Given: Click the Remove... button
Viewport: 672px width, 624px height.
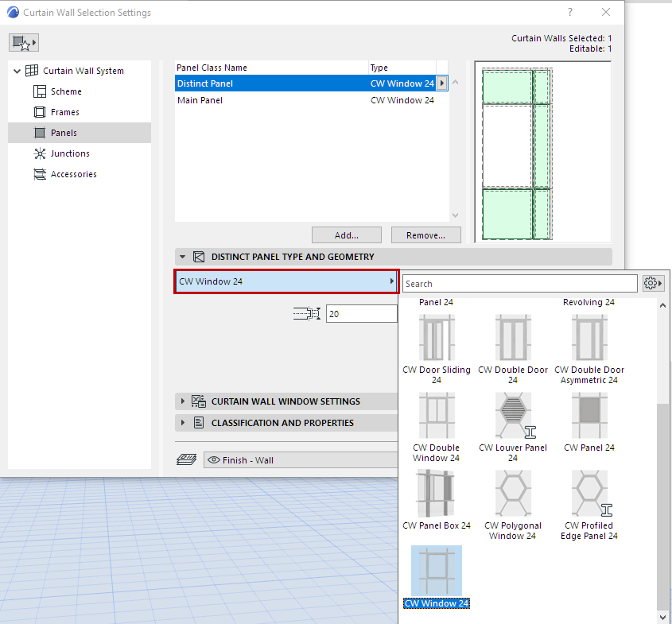Looking at the screenshot, I should [425, 235].
